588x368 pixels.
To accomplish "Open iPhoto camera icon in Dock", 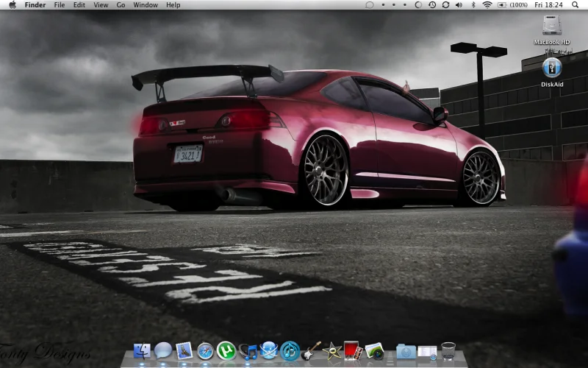I will (x=374, y=352).
